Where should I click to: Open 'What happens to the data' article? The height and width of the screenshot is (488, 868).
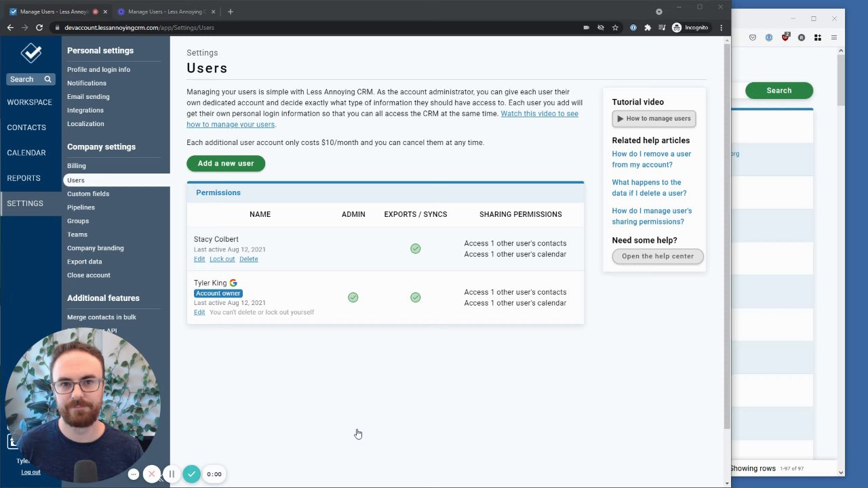point(650,188)
